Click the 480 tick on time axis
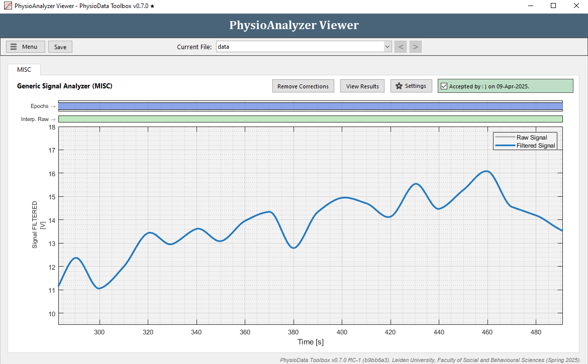This screenshot has height=364, width=588. click(536, 332)
